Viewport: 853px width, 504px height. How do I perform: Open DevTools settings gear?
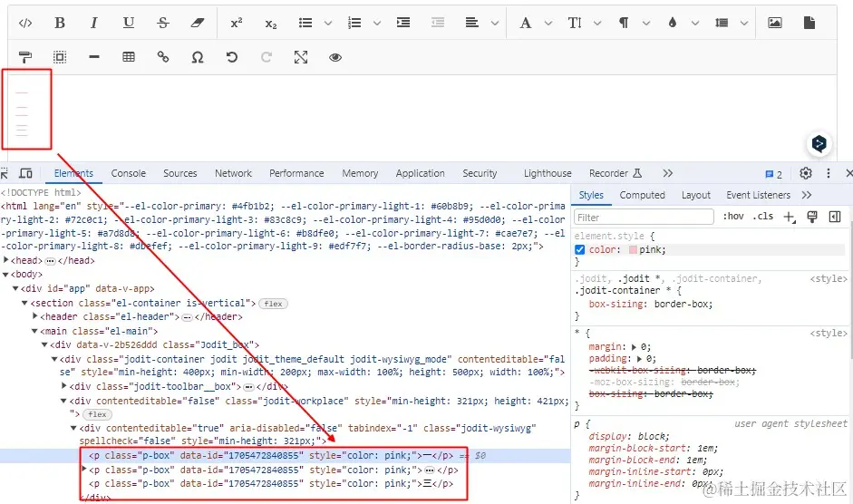806,173
